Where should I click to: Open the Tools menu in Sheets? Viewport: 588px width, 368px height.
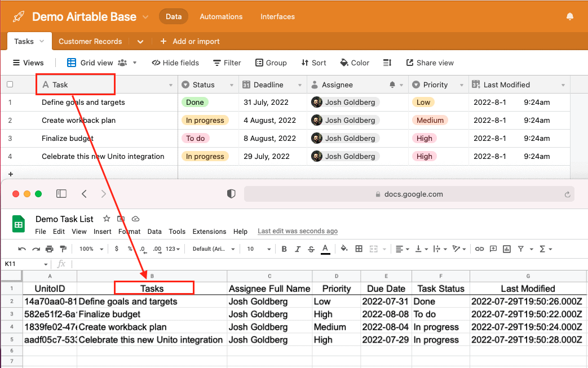pos(177,232)
